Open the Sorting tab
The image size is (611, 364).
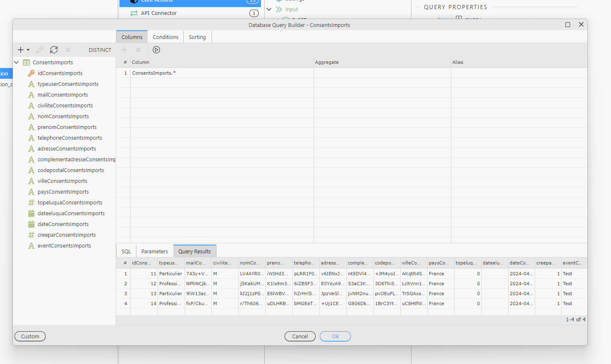coord(197,37)
